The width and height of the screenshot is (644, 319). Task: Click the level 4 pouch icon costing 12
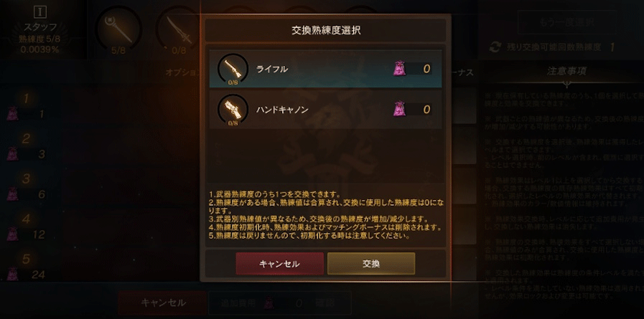(13, 234)
